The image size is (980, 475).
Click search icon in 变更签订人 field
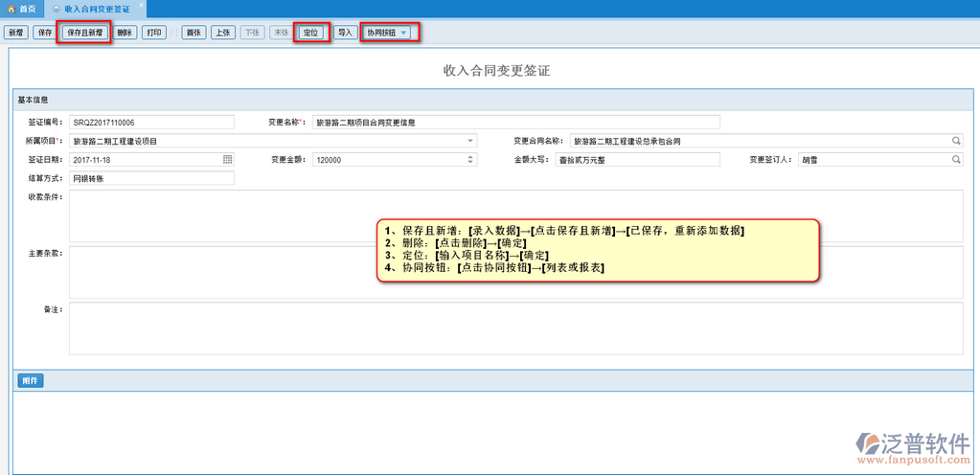[x=956, y=160]
